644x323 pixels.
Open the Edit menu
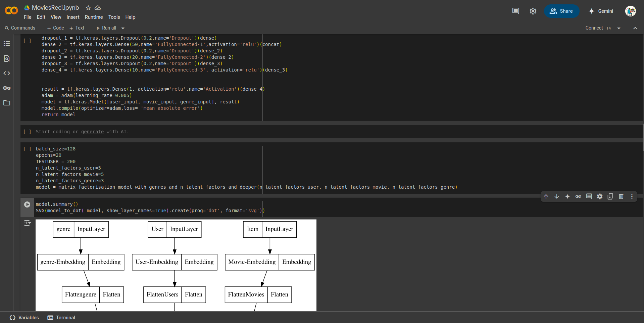(x=41, y=17)
